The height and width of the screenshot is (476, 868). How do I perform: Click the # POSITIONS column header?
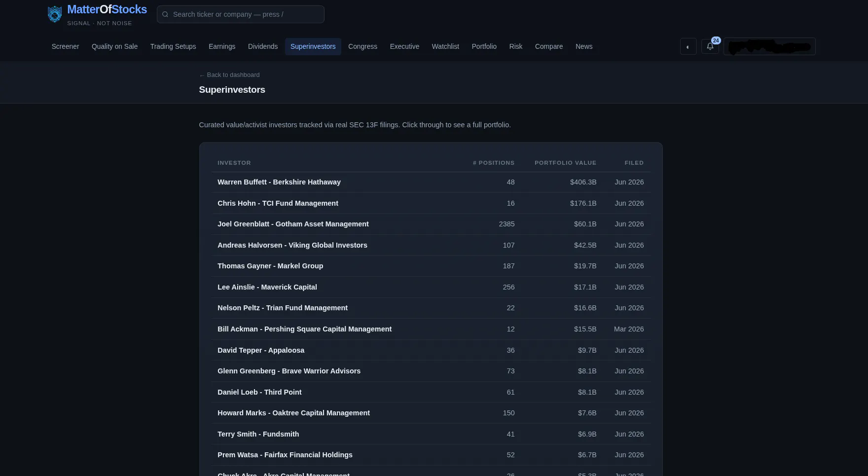coord(493,163)
